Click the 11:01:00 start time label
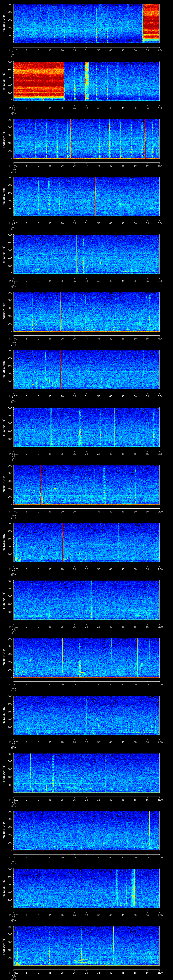Viewport: 173px width, 980px height. tap(13, 50)
